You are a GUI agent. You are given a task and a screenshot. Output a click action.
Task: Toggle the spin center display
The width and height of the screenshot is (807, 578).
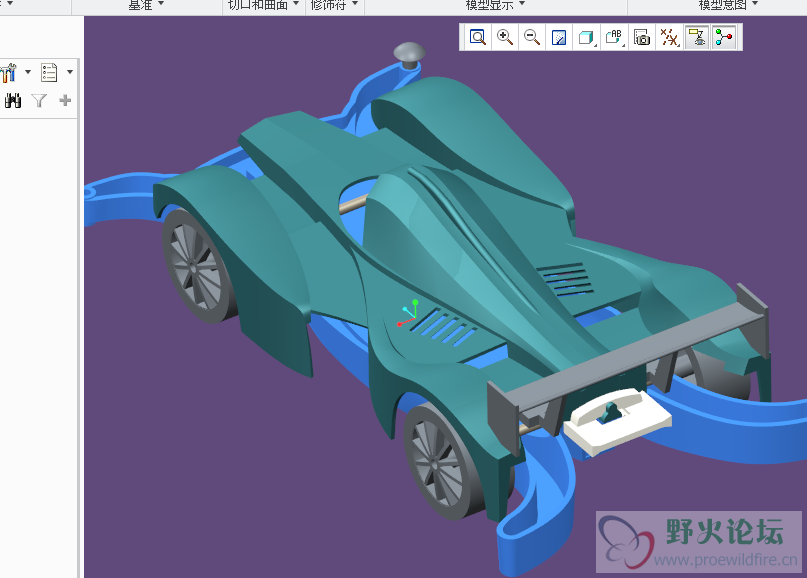[724, 38]
